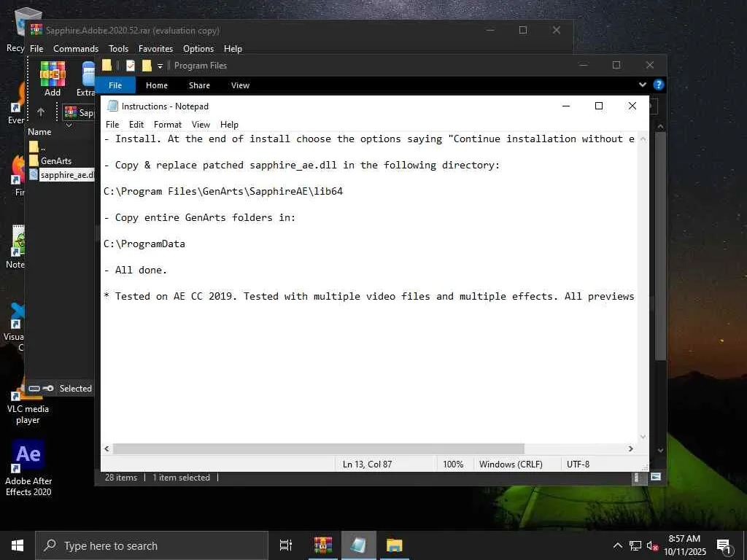Viewport: 747px width, 560px height.
Task: Switch to Share tab in Explorer ribbon
Action: (199, 85)
